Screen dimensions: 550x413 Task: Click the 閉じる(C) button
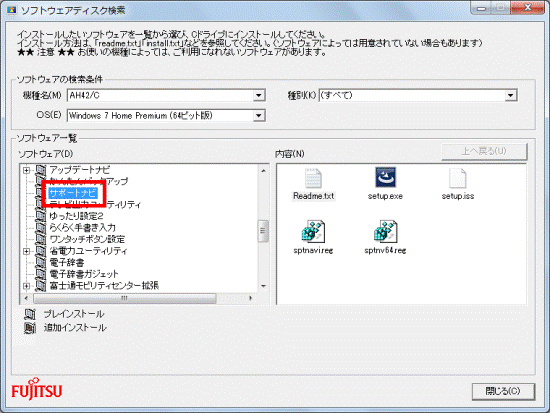click(x=503, y=391)
